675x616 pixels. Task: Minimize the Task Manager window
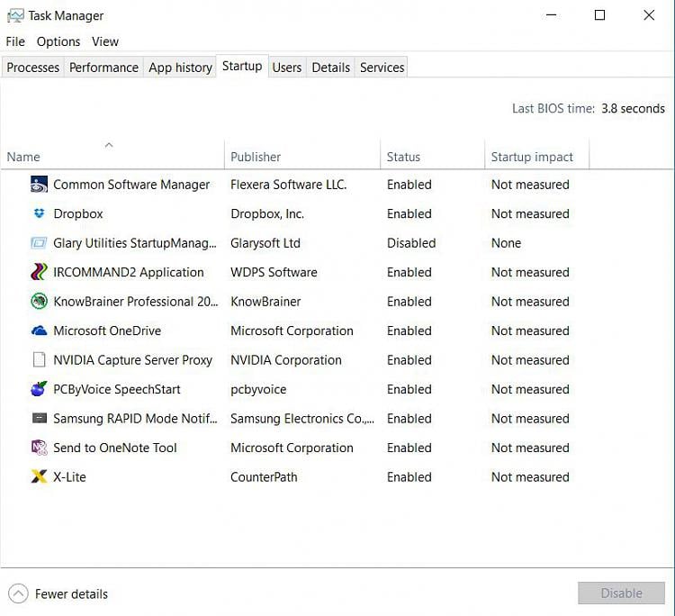click(551, 15)
